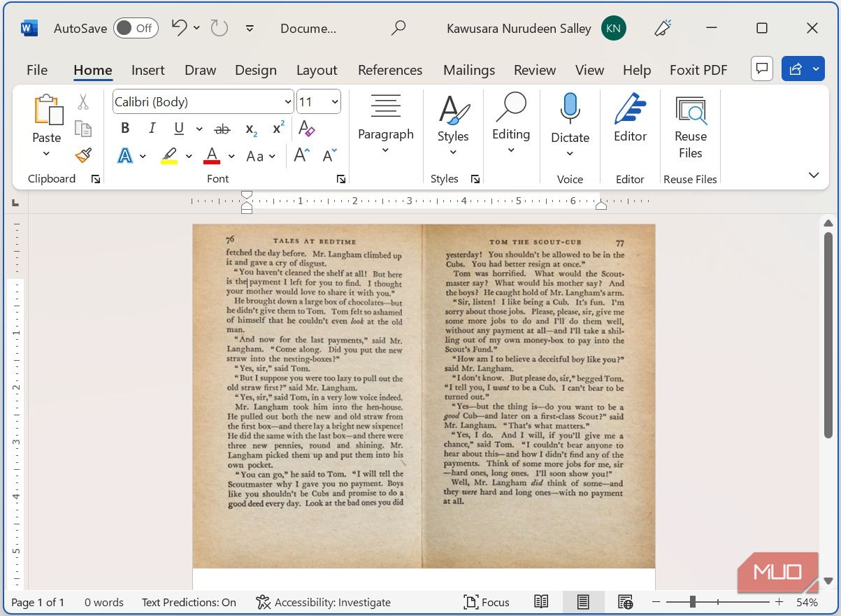Viewport: 841px width, 616px height.
Task: Click the Clear All Formatting icon
Action: [306, 129]
